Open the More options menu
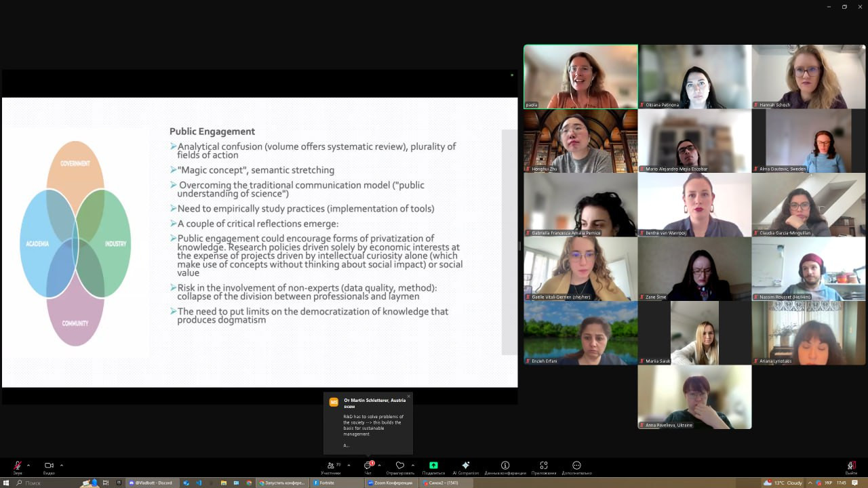The width and height of the screenshot is (868, 488). [x=576, y=466]
